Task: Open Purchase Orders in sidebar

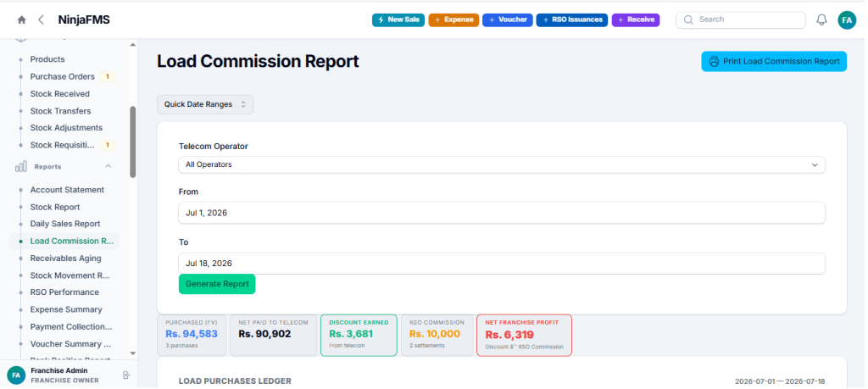Action: (x=63, y=76)
